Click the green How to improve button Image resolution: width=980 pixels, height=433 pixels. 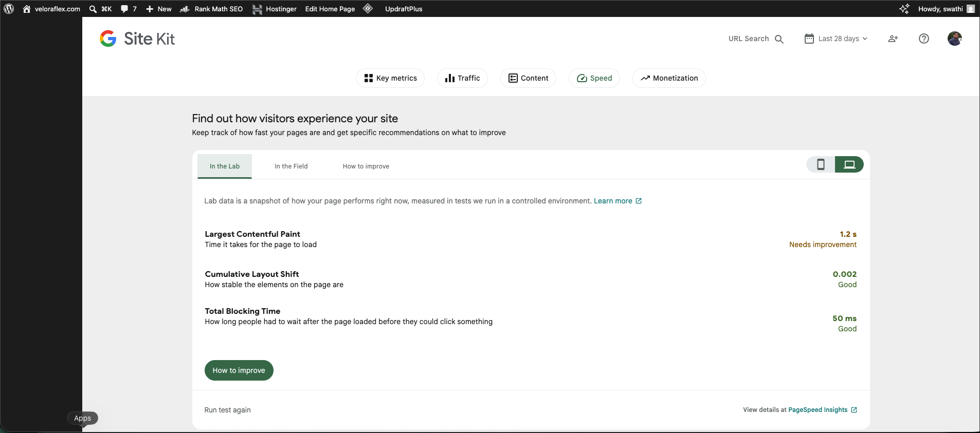(x=239, y=370)
